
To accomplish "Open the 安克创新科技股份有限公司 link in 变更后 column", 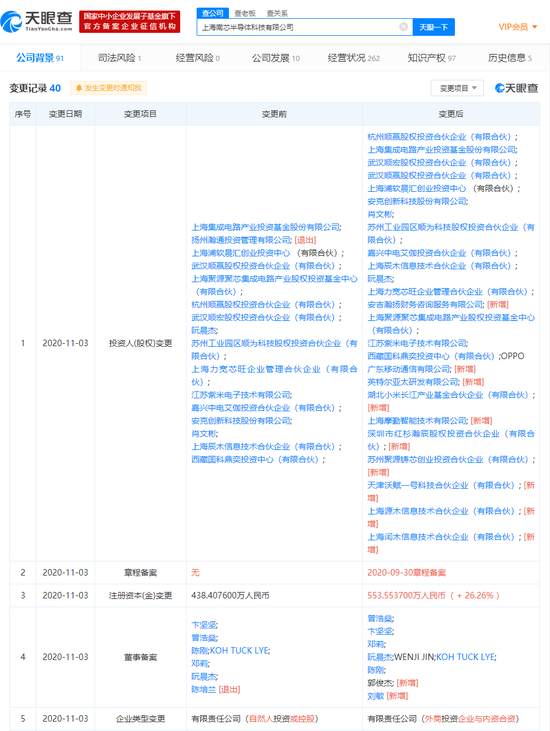I will click(417, 201).
